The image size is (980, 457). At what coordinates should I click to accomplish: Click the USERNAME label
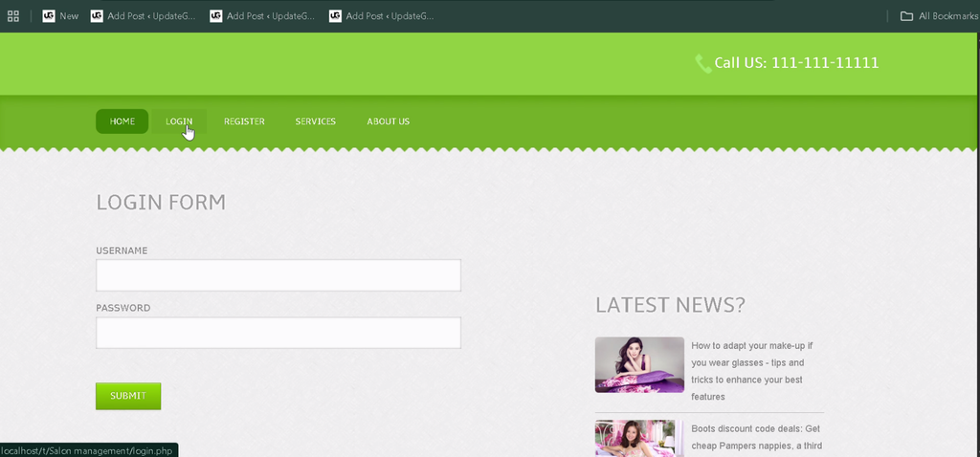click(x=122, y=250)
